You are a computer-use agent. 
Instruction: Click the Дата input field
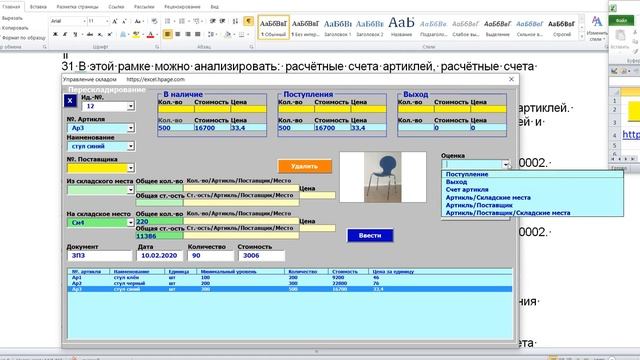click(x=160, y=256)
